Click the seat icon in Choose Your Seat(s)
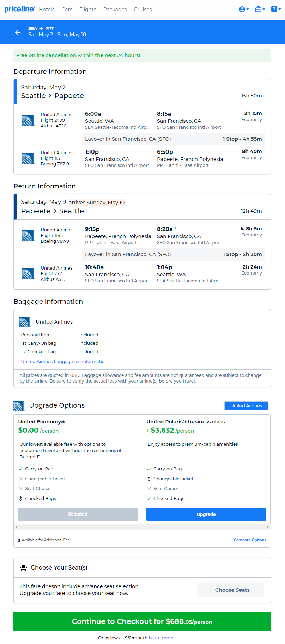Image resolution: width=285 pixels, height=644 pixels. coord(24,567)
